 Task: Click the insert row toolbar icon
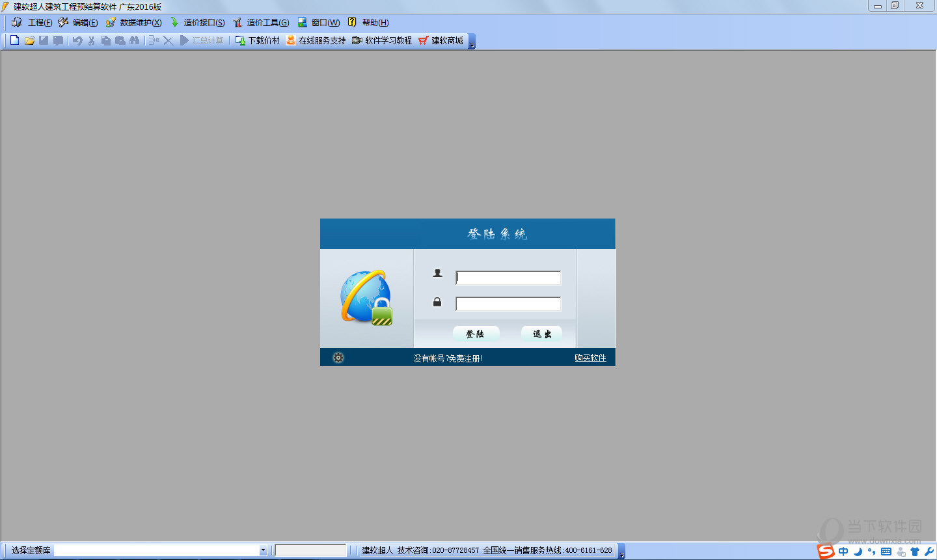[x=154, y=40]
